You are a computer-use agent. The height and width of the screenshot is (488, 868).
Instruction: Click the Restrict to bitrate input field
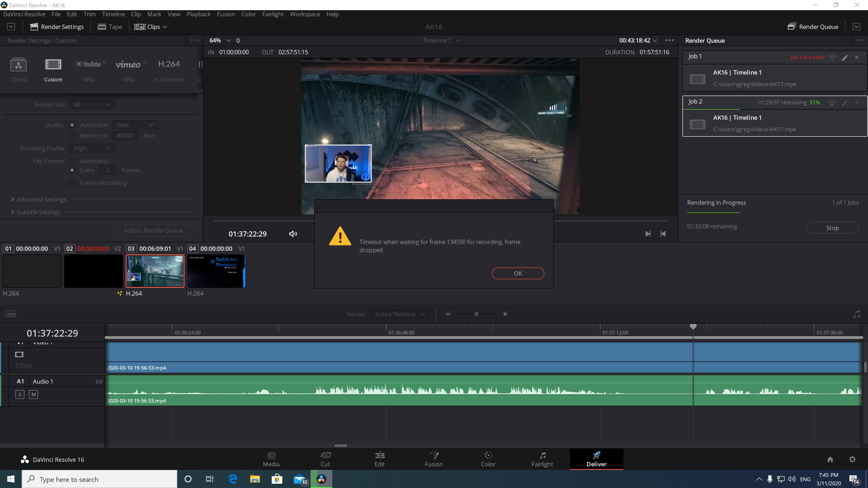coord(125,136)
